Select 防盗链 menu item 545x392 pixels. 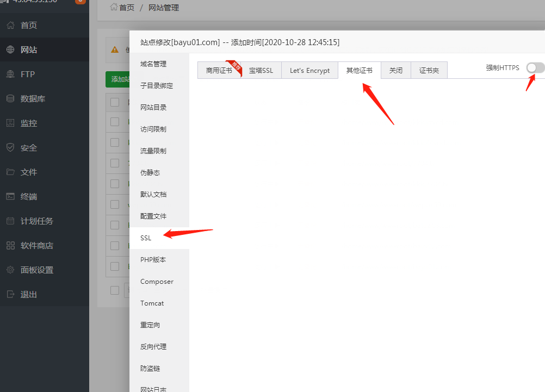[159, 369]
